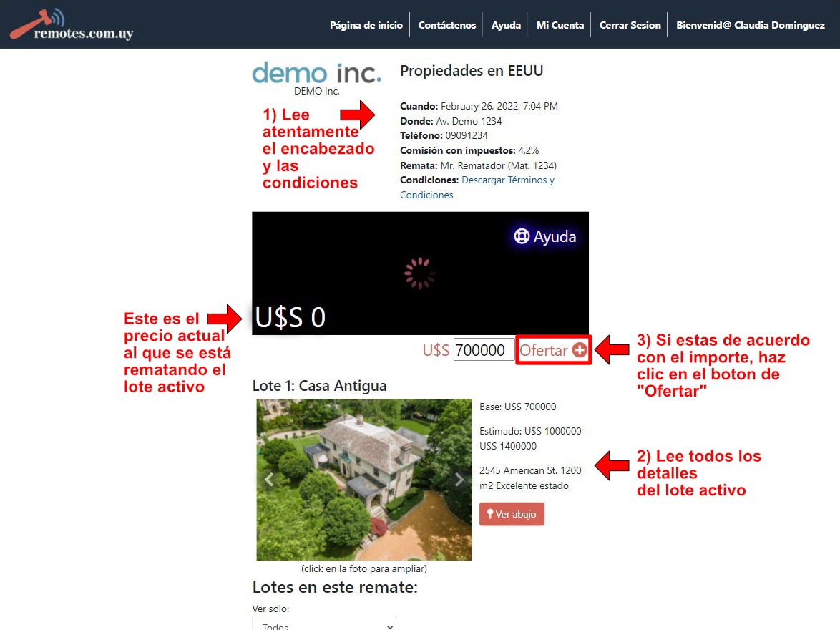Click the Lote 1: Casa Antigua heading
The image size is (840, 630).
(319, 386)
